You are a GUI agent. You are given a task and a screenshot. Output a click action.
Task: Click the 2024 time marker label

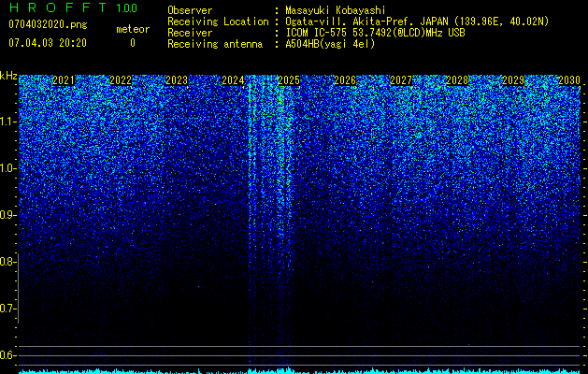233,80
